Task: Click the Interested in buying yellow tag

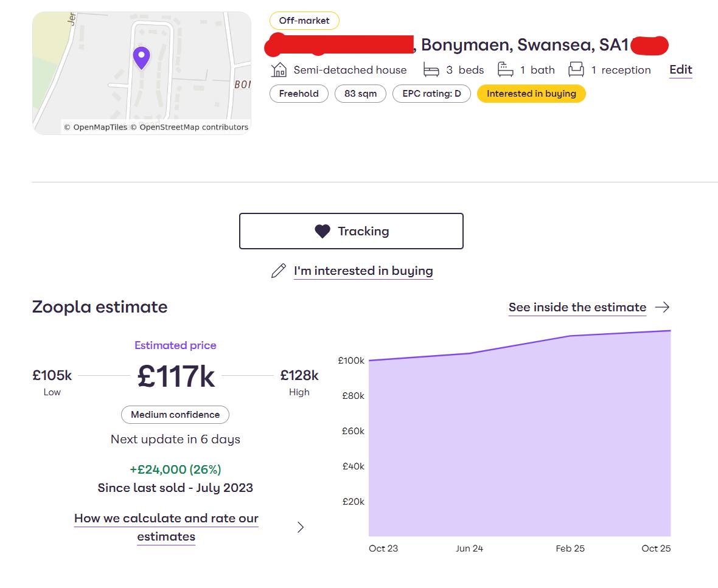Action: 531,94
